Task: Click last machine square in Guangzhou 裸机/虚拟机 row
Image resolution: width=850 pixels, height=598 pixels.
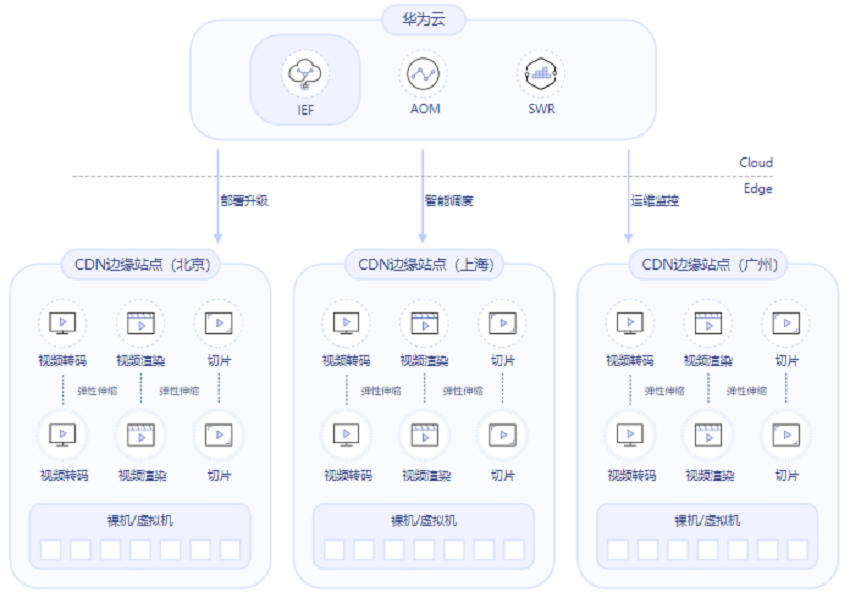Action: 797,550
